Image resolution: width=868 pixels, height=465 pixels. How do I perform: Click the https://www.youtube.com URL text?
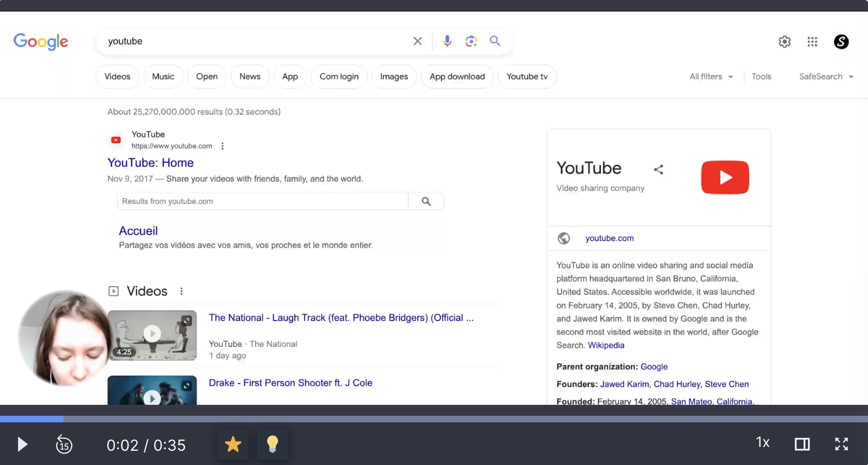172,146
